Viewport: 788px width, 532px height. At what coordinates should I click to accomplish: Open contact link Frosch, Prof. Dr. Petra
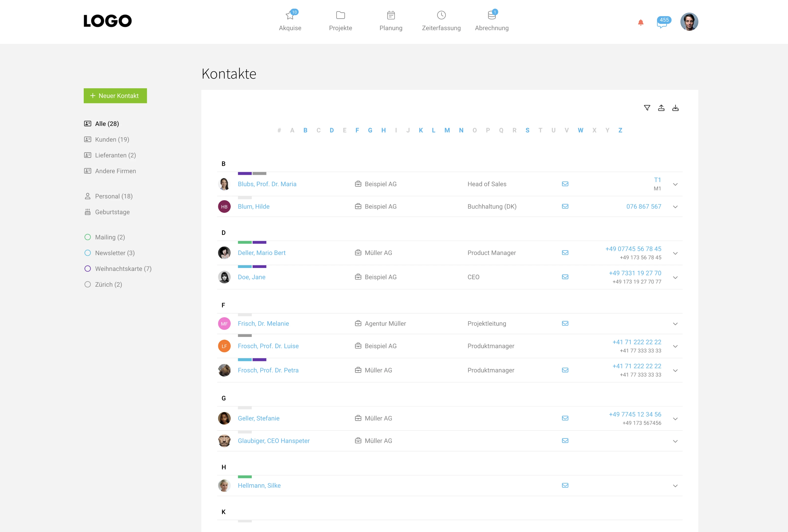coord(268,370)
